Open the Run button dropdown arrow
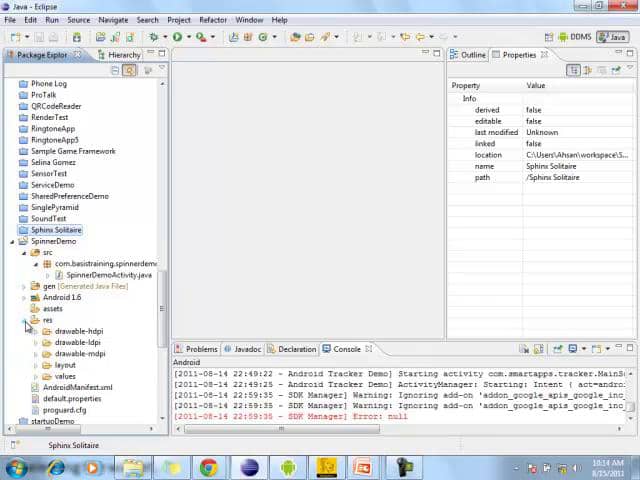This screenshot has width=640, height=480. [x=188, y=37]
